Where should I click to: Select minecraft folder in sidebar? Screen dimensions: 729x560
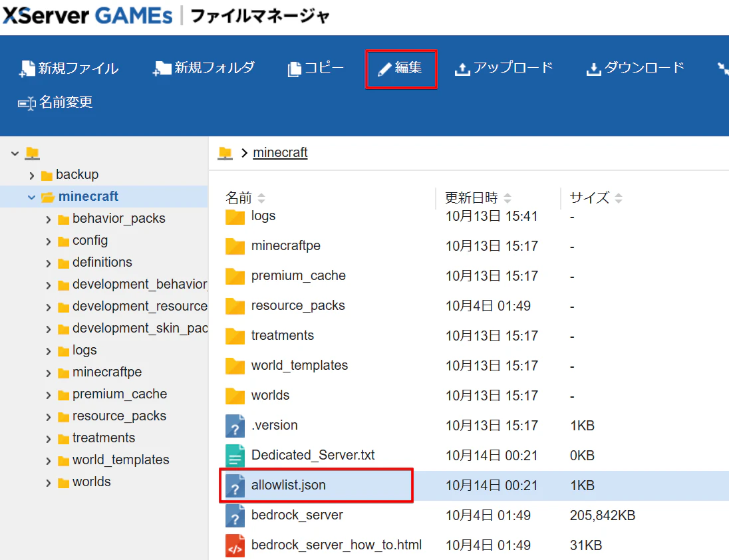[88, 196]
